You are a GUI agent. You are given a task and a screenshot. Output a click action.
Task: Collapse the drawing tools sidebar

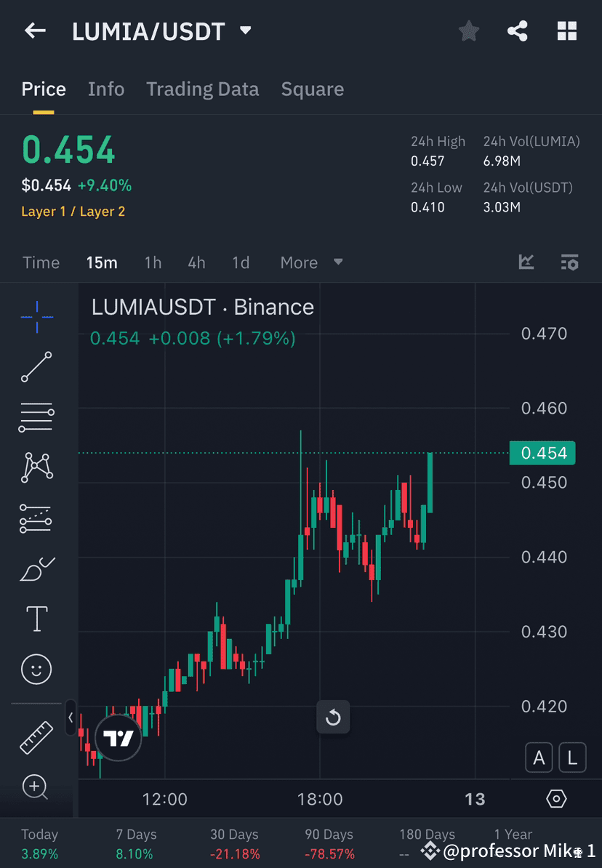(x=70, y=718)
